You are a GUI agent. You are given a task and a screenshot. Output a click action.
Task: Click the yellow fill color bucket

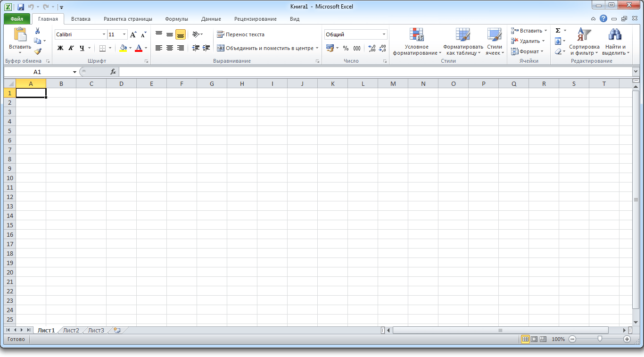pyautogui.click(x=124, y=48)
